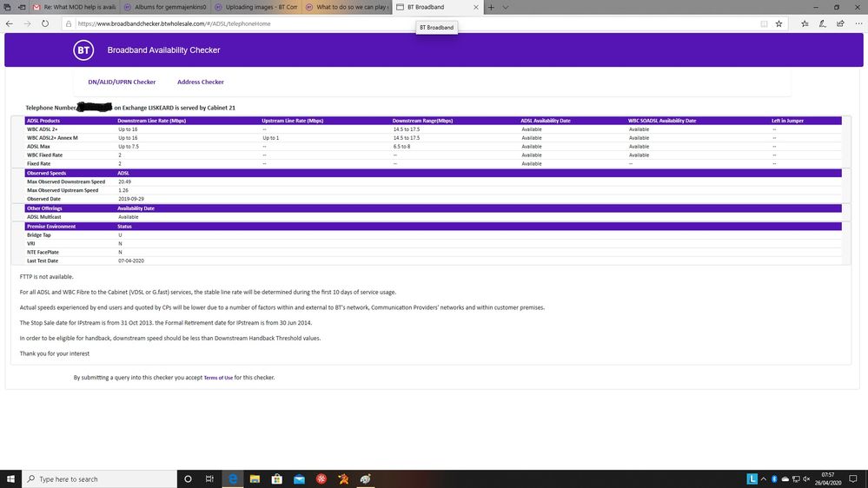Viewport: 868px width, 488px height.
Task: Close the BT Broadband tab
Action: pyautogui.click(x=475, y=7)
